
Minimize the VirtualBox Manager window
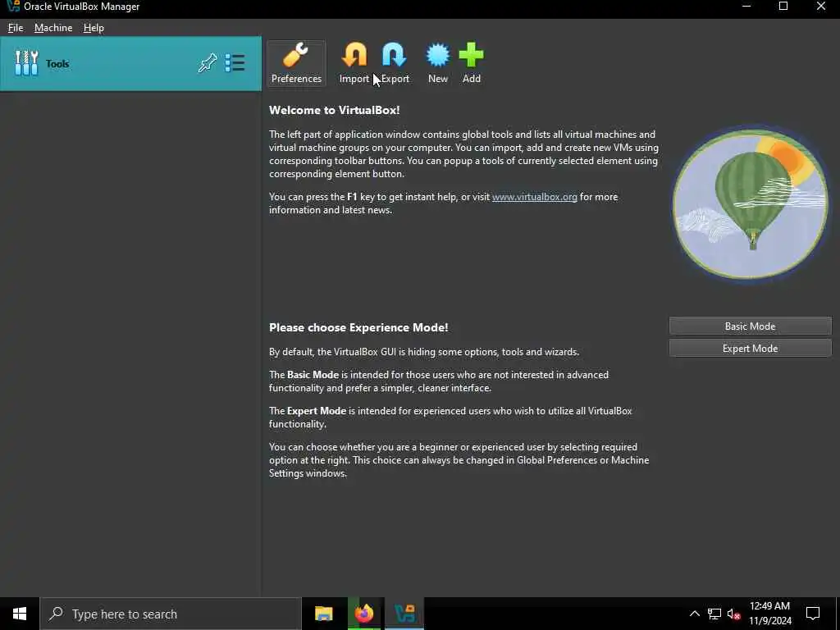(746, 7)
